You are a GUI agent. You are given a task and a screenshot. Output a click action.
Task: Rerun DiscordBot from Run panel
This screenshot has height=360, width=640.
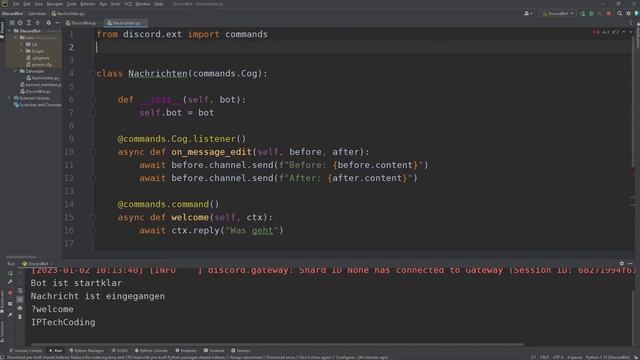[x=10, y=273]
